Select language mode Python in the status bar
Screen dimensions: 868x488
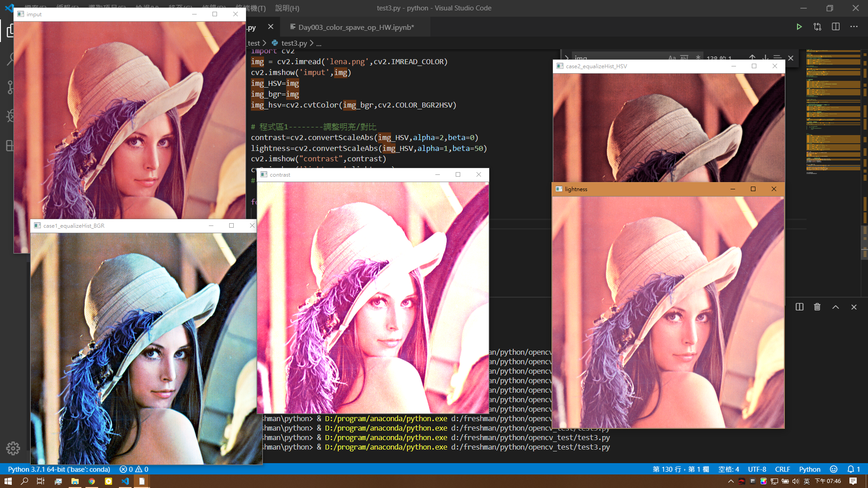pyautogui.click(x=810, y=469)
